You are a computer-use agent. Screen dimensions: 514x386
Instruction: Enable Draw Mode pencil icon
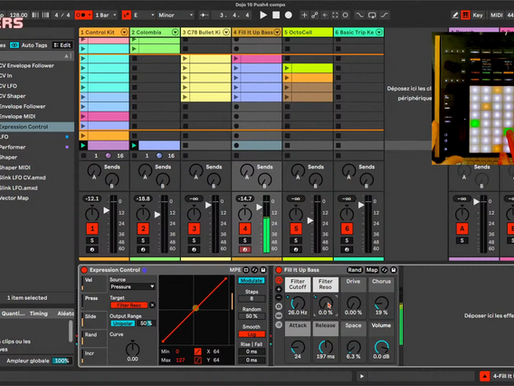(455, 15)
